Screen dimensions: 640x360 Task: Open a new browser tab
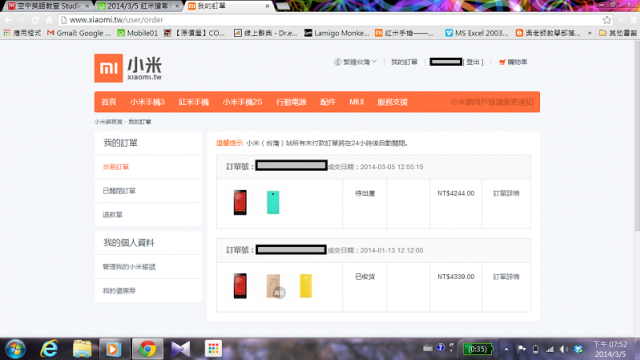(283, 6)
